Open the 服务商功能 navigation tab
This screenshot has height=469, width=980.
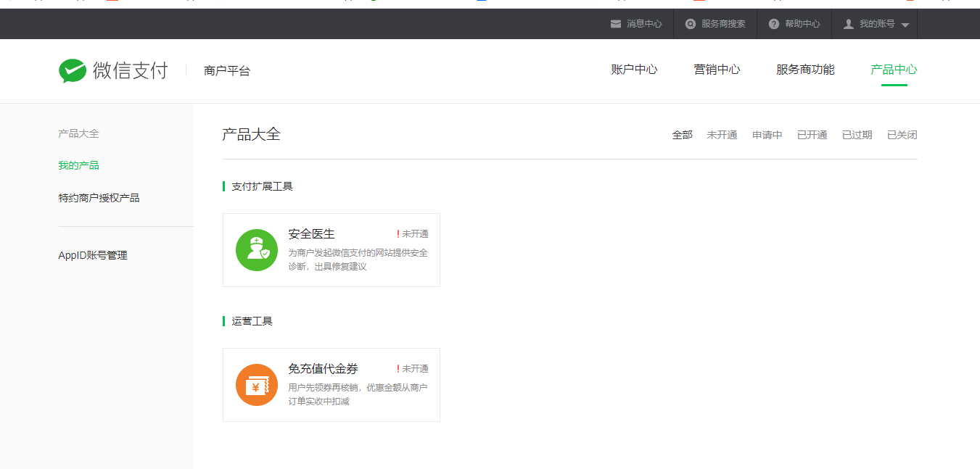805,70
